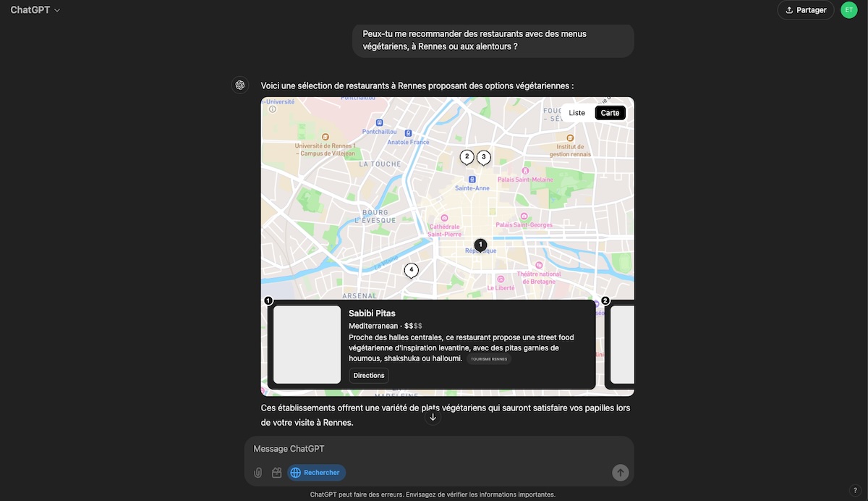
Task: Click the Palais Saint-Melaine map icon
Action: (525, 171)
